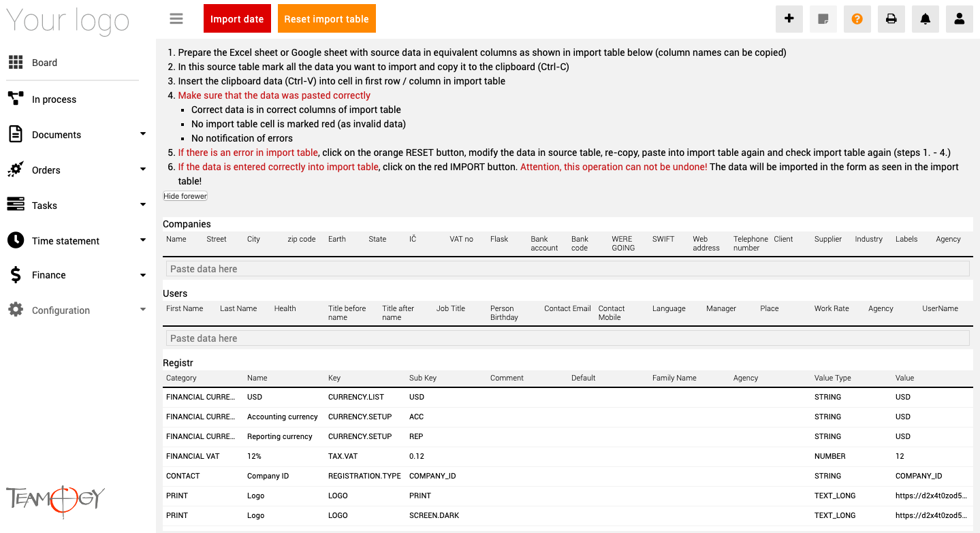Select the 0.12 sub key cell

coord(417,456)
